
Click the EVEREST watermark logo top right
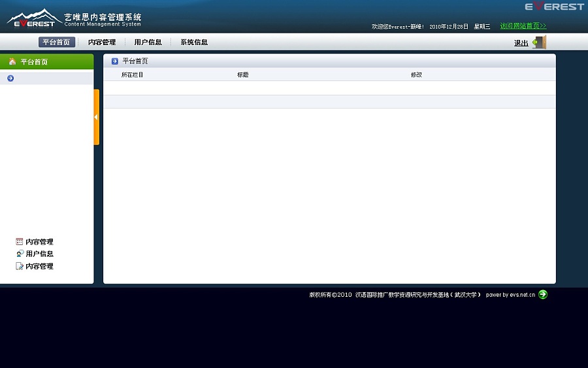click(554, 7)
